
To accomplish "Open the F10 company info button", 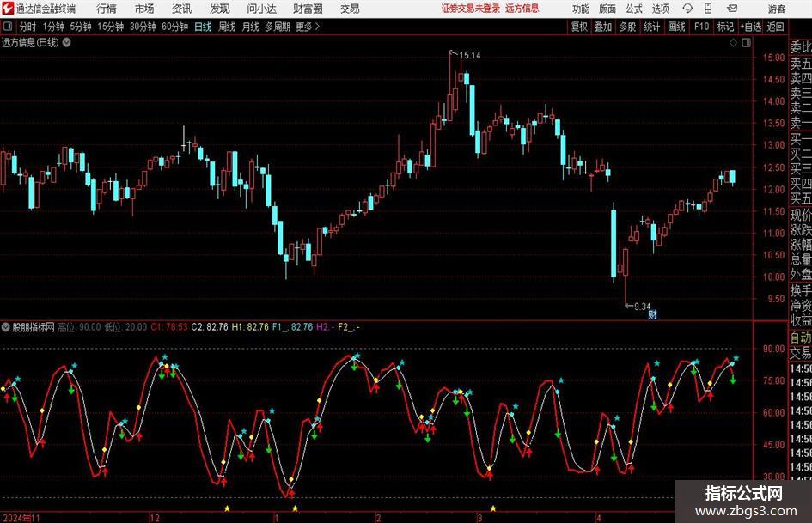I will tap(702, 27).
